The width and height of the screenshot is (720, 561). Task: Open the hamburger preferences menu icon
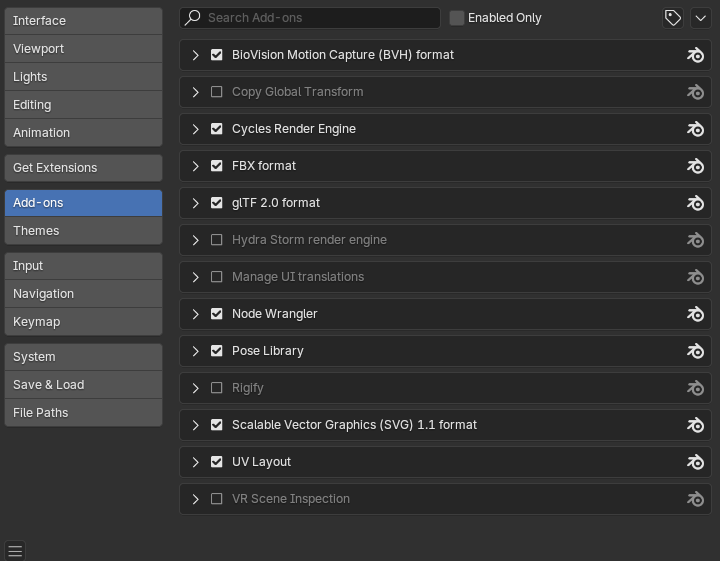(15, 551)
